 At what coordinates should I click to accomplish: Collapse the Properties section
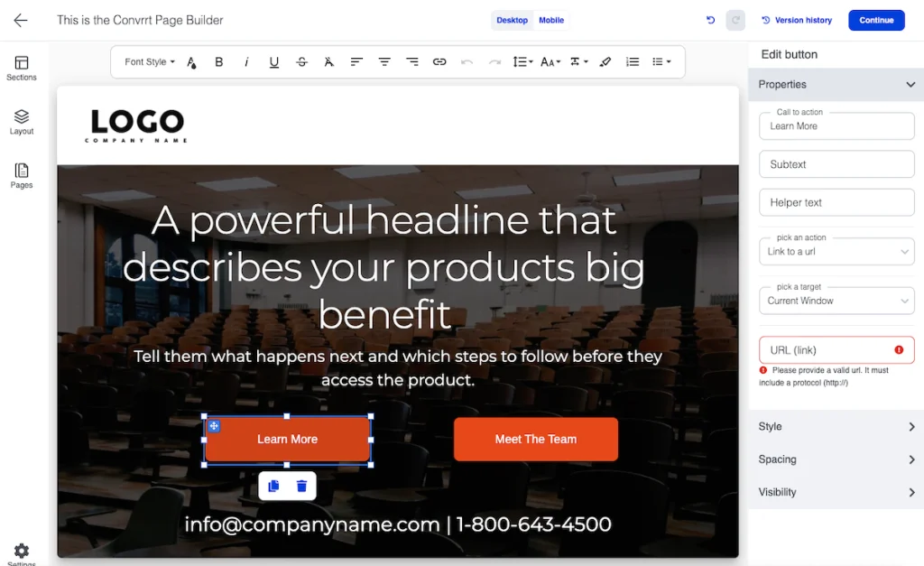point(836,84)
